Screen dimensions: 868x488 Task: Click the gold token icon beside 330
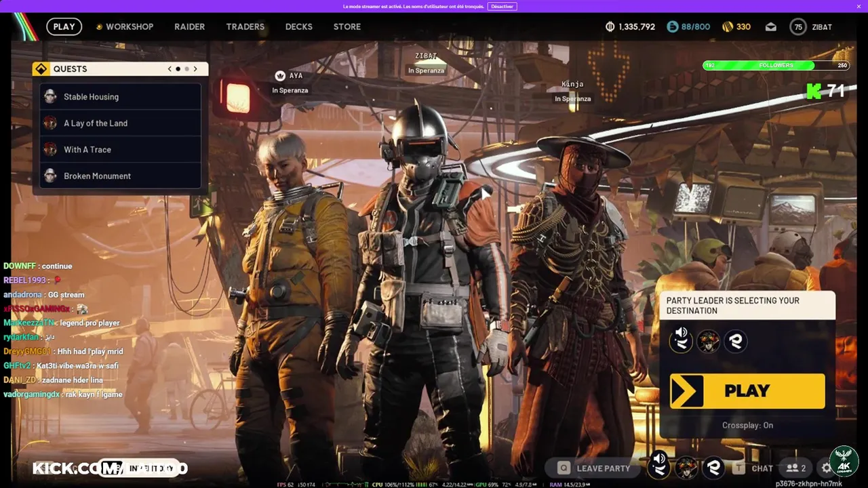(x=728, y=27)
